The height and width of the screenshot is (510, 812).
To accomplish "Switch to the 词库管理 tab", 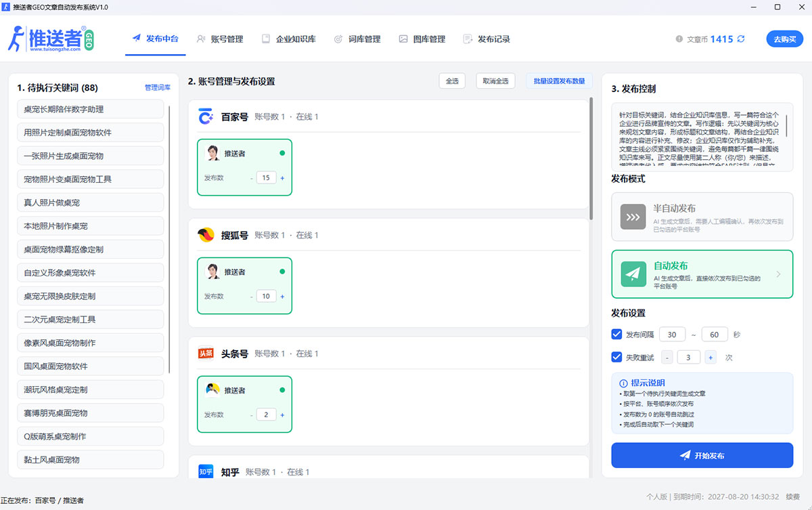I will (357, 39).
